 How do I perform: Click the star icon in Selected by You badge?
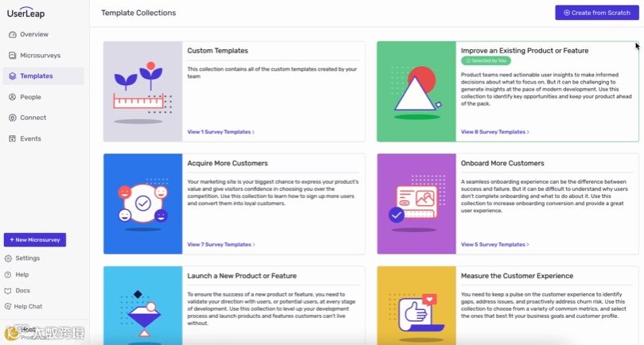pyautogui.click(x=468, y=60)
